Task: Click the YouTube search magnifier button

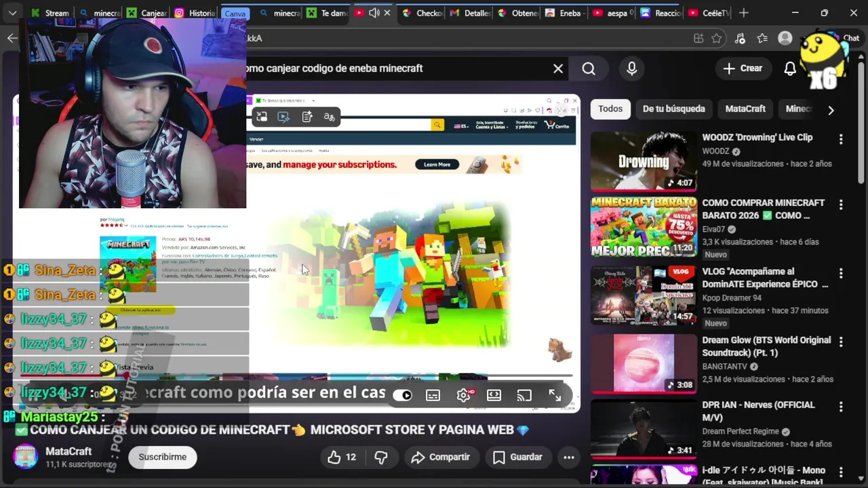Action: pyautogui.click(x=589, y=68)
